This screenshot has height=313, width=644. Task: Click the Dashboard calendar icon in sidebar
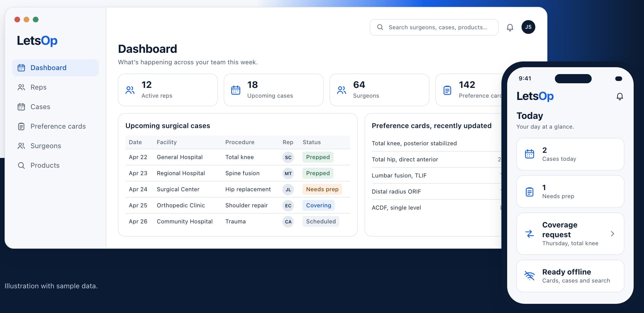(21, 68)
